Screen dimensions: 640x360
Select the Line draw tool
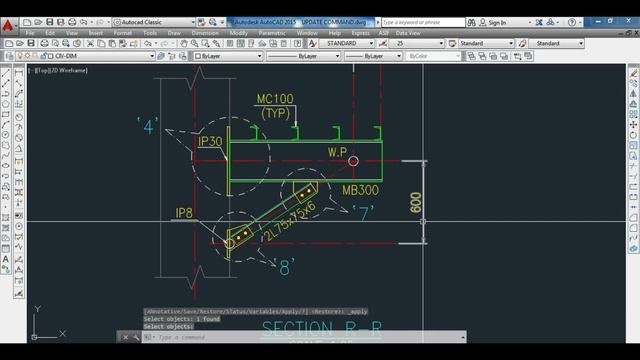click(x=6, y=73)
